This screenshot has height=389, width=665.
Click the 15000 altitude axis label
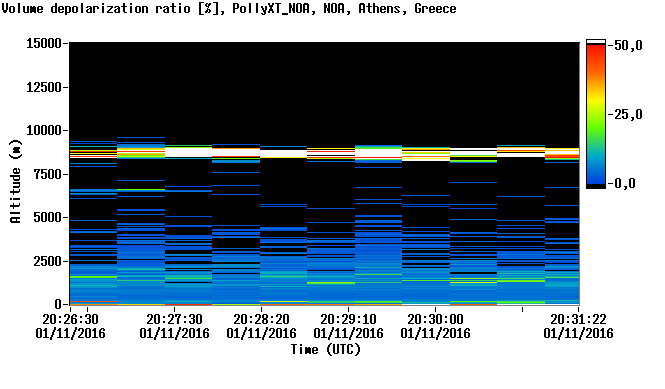(44, 43)
